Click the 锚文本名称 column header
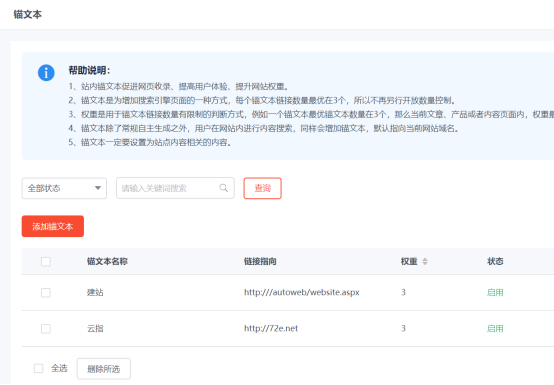The width and height of the screenshot is (554, 385). [x=107, y=261]
